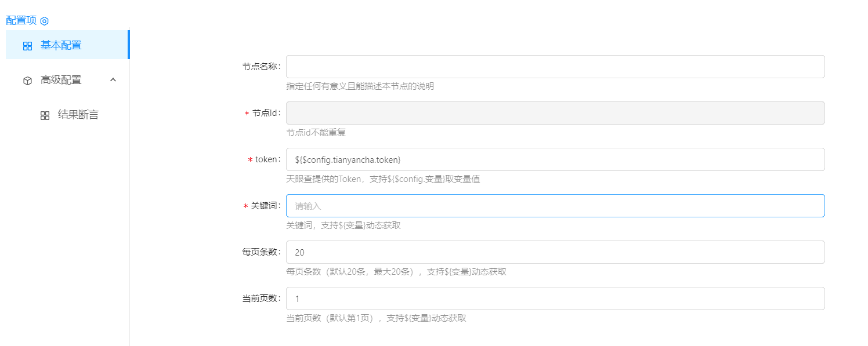Click the 节点名称 field label
Image resolution: width=868 pixels, height=346 pixels.
click(x=261, y=67)
